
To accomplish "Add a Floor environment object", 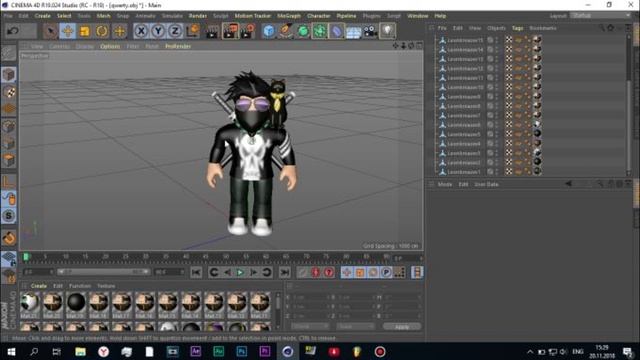I will click(353, 31).
